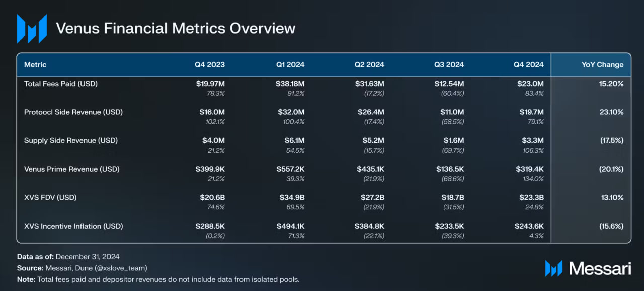
Task: Click the Messari logo beside the title
Action: pos(32,29)
